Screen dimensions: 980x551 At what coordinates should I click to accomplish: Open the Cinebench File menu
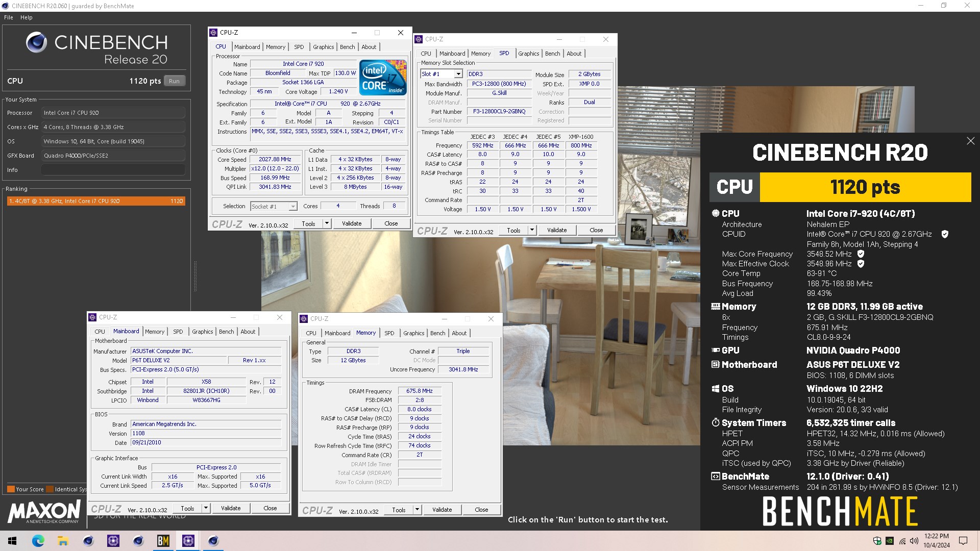click(x=9, y=17)
